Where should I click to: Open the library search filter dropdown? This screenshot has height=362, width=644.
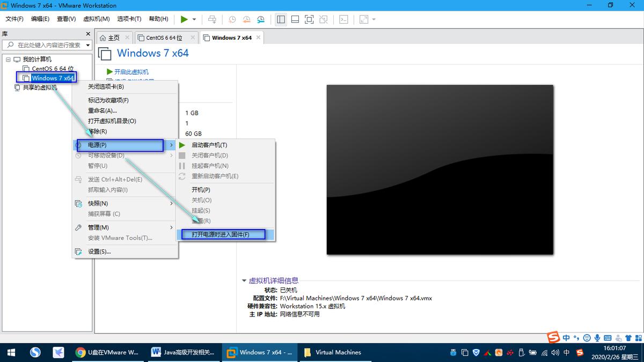87,45
